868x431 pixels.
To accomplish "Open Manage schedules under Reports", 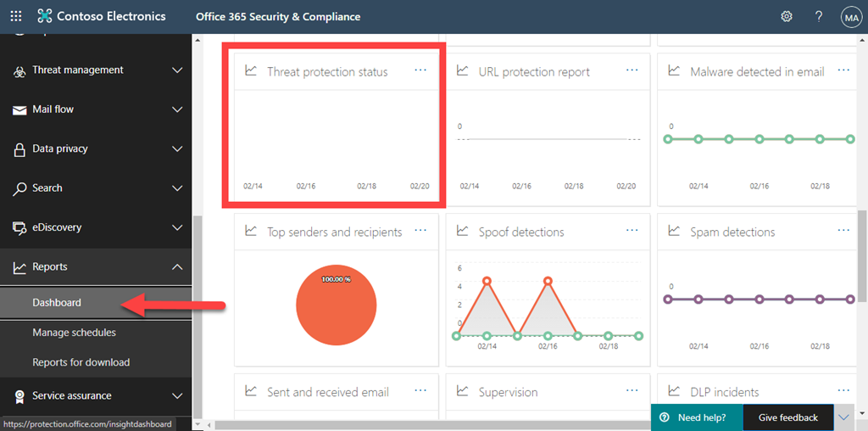I will pyautogui.click(x=75, y=333).
